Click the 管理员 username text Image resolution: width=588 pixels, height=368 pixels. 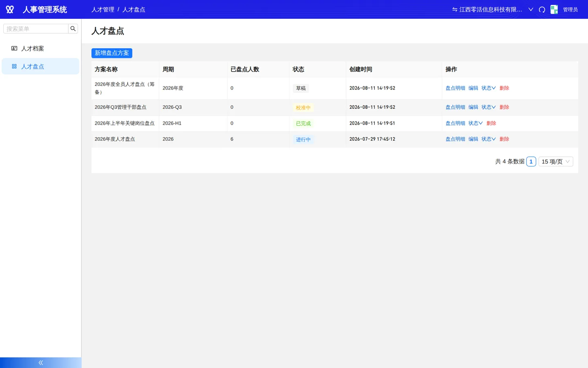point(570,9)
